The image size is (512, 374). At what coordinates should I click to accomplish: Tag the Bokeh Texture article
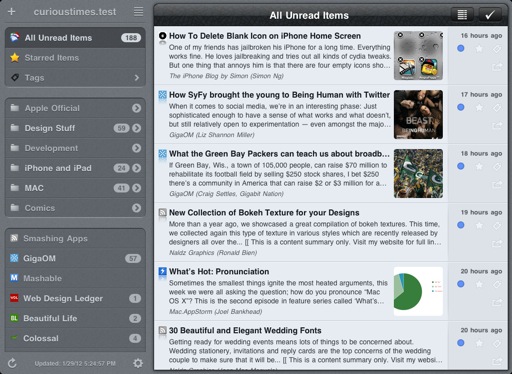[497, 225]
